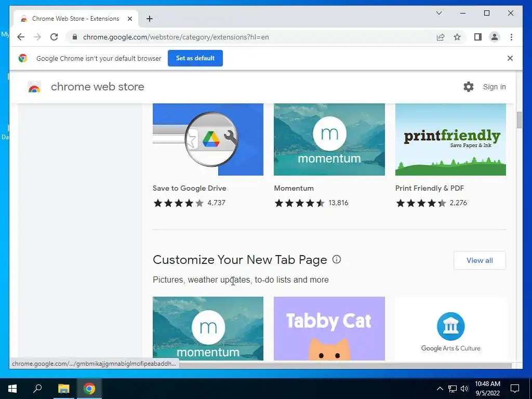Open the Chrome profile avatar menu
The height and width of the screenshot is (399, 532).
(495, 37)
